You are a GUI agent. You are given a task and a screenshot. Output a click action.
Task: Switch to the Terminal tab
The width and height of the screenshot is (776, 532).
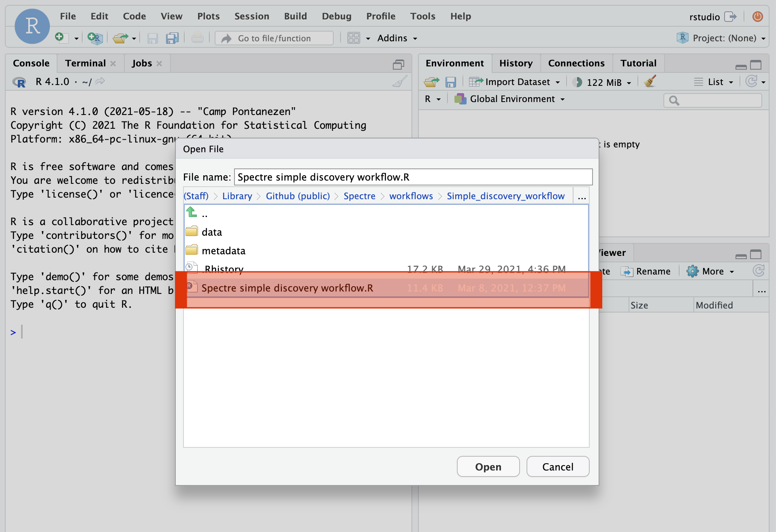click(x=85, y=64)
